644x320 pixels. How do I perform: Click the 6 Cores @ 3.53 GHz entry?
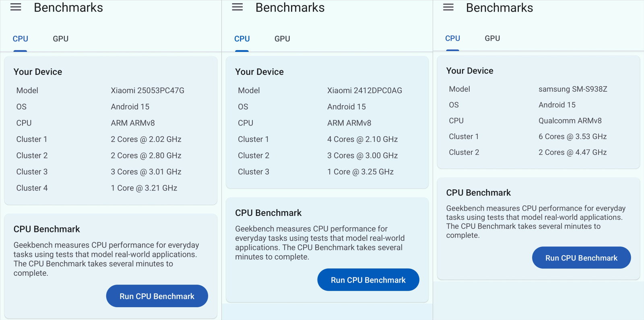[x=572, y=137]
